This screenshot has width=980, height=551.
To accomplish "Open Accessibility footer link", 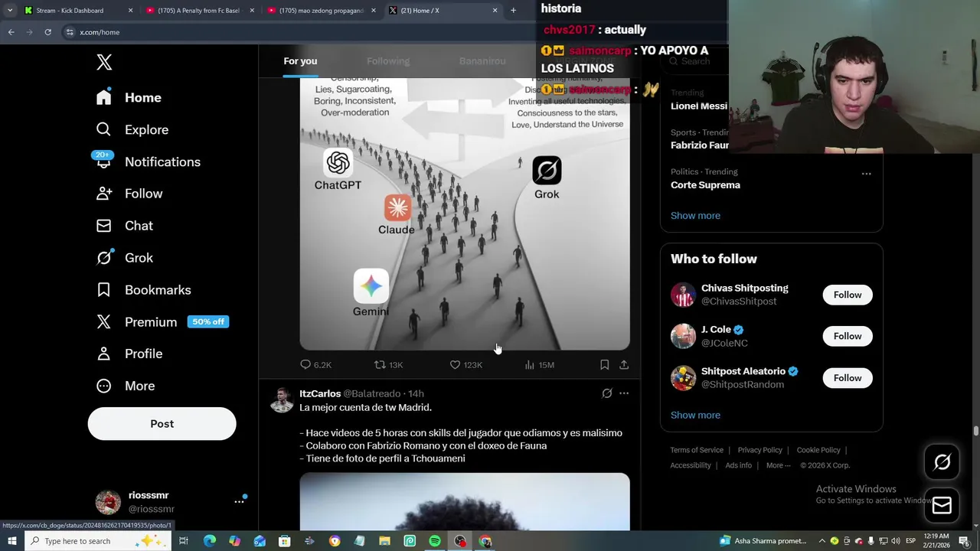I will 691,465.
